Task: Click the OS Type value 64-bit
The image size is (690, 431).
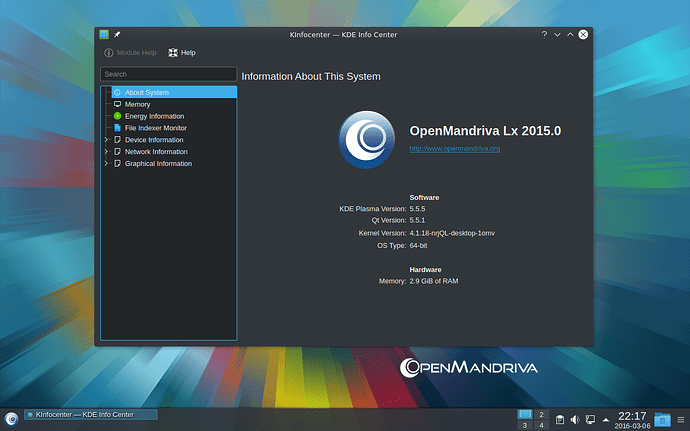Action: pyautogui.click(x=418, y=246)
